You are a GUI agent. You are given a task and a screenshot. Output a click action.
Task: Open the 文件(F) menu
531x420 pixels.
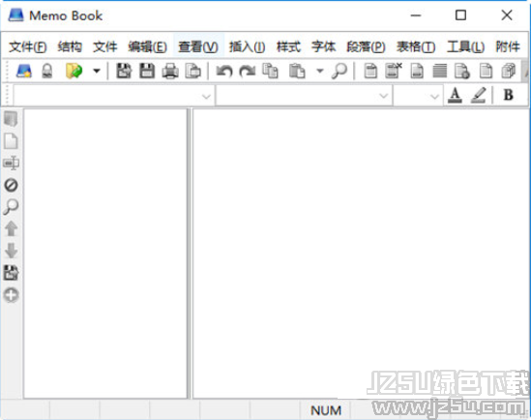pos(28,46)
